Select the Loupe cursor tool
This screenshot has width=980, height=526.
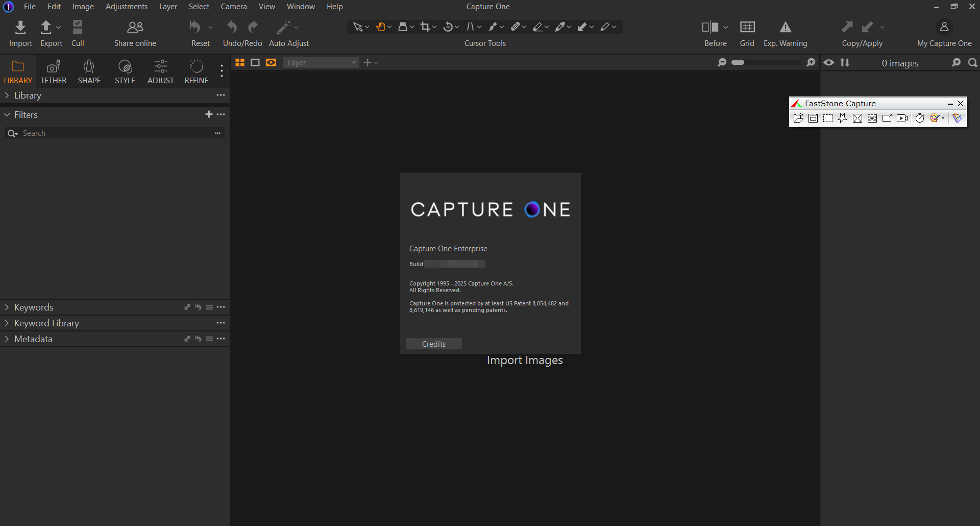click(x=403, y=27)
